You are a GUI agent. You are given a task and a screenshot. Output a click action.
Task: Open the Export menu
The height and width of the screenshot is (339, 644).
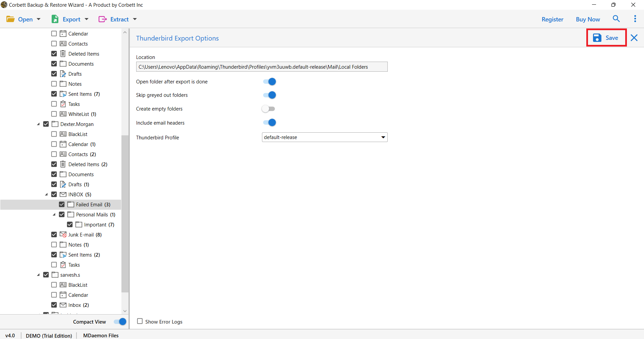71,19
